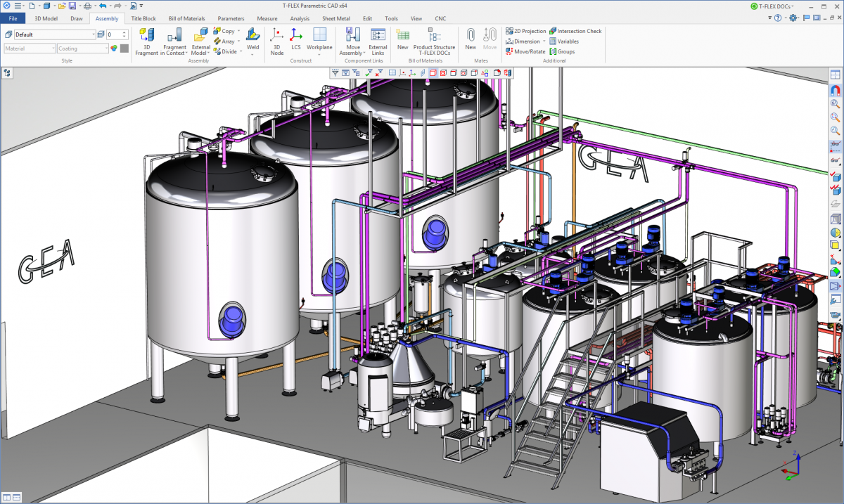
Task: Click the level number input field
Action: [x=115, y=34]
